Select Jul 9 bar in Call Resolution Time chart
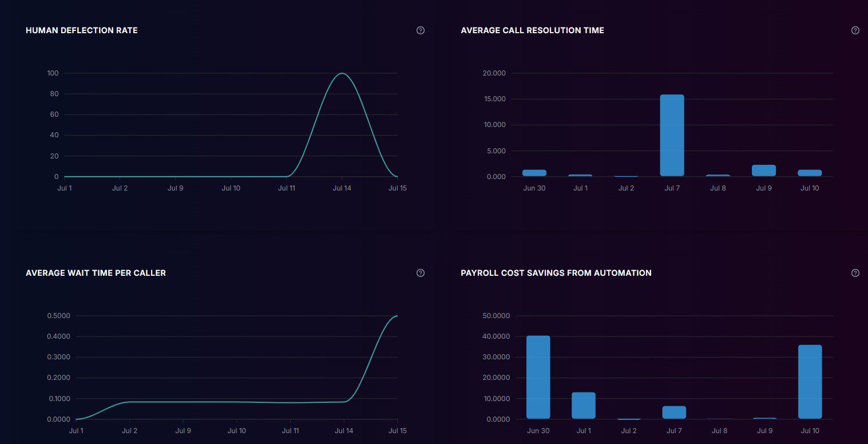 point(763,171)
